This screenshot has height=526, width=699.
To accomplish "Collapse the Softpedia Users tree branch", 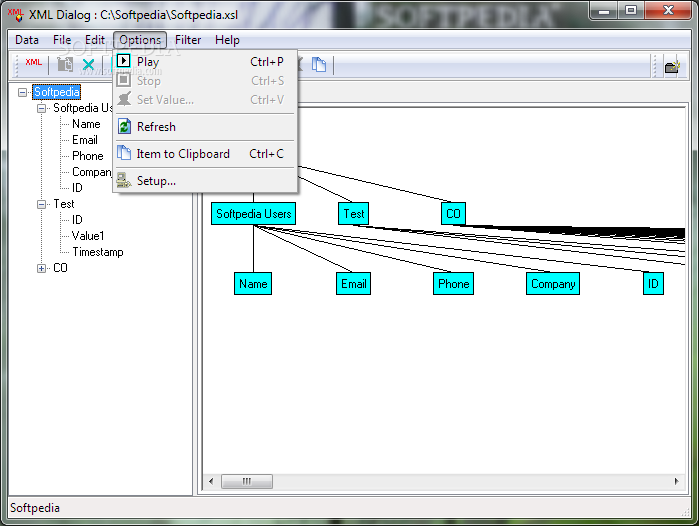I will (x=41, y=108).
